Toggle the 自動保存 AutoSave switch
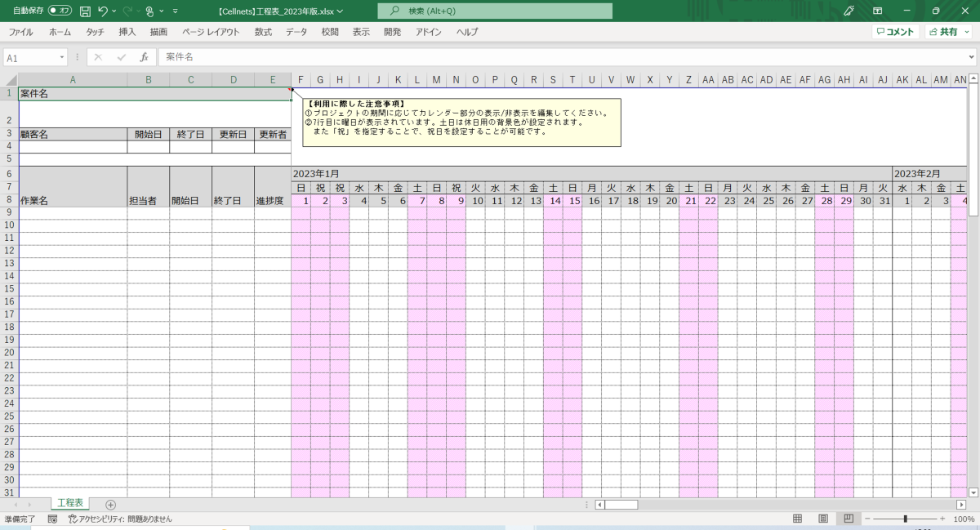Viewport: 980px width, 530px height. (x=60, y=11)
